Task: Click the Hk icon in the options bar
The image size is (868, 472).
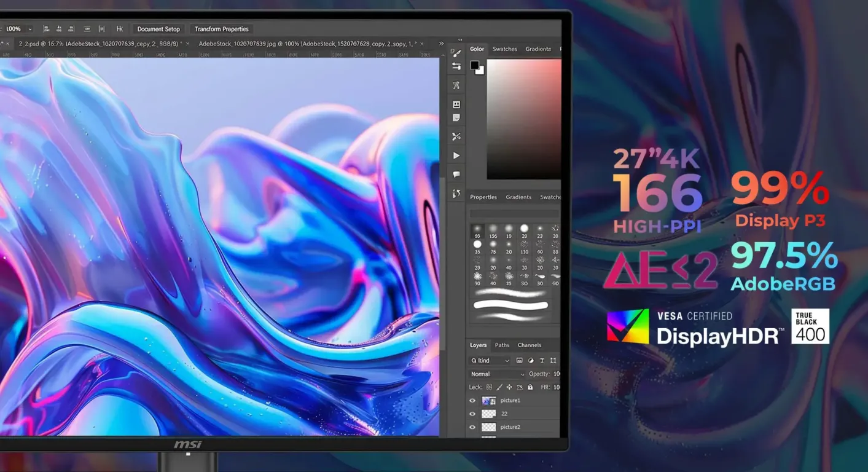Action: (x=119, y=29)
